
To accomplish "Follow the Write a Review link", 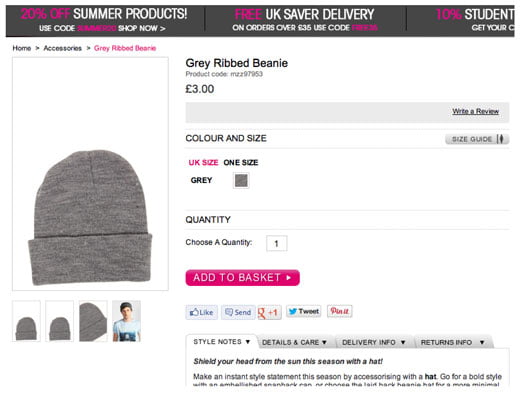I will (x=475, y=111).
